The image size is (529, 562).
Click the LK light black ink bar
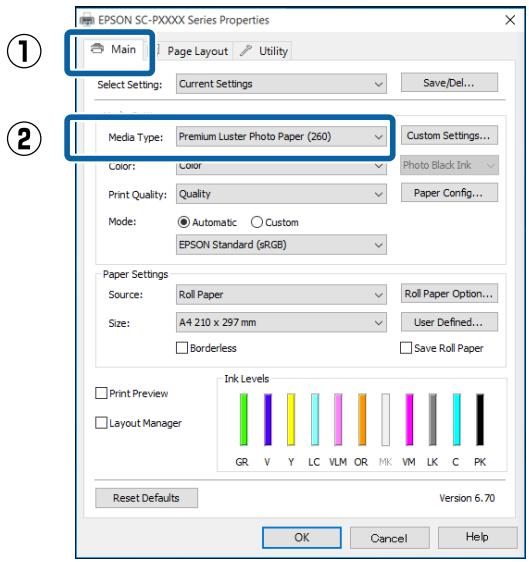433,419
